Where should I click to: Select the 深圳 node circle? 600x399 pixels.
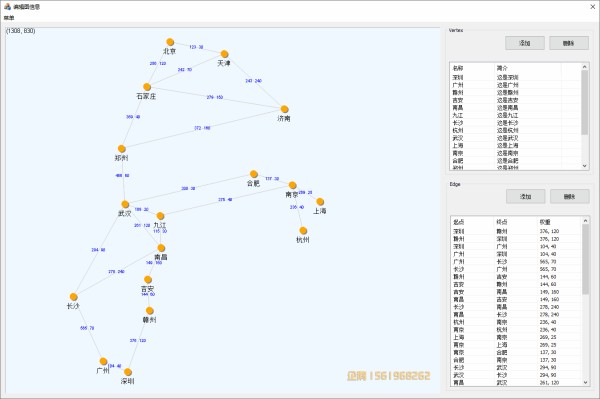pos(128,372)
